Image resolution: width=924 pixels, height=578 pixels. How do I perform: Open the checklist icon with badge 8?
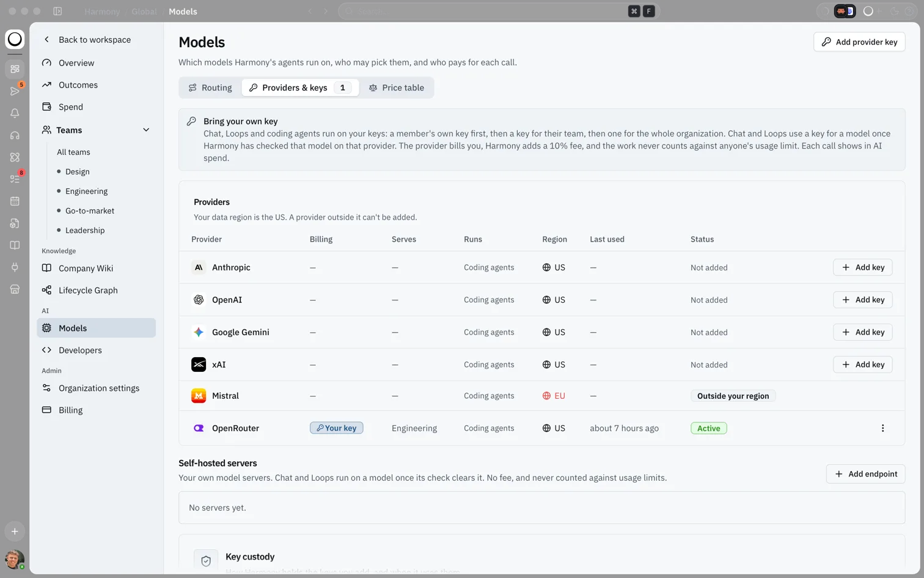(15, 179)
